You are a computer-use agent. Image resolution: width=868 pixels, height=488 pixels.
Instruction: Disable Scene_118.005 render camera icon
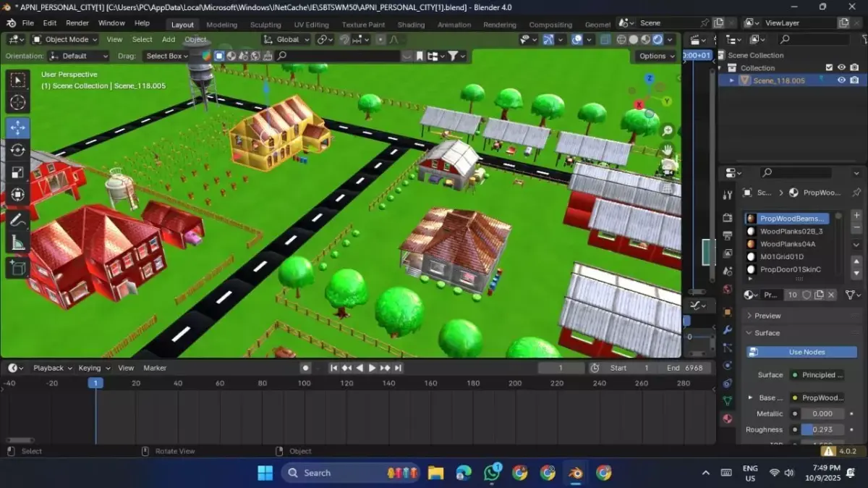[x=854, y=80]
